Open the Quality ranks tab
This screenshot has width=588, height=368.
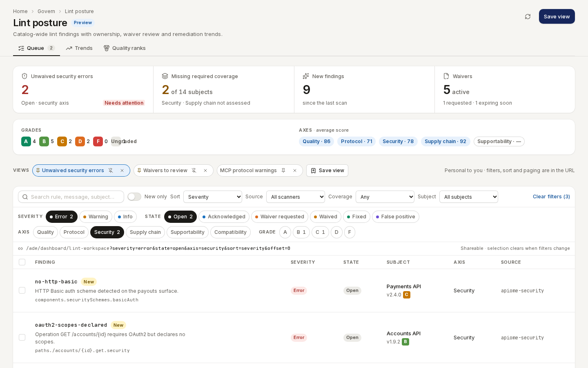click(125, 48)
